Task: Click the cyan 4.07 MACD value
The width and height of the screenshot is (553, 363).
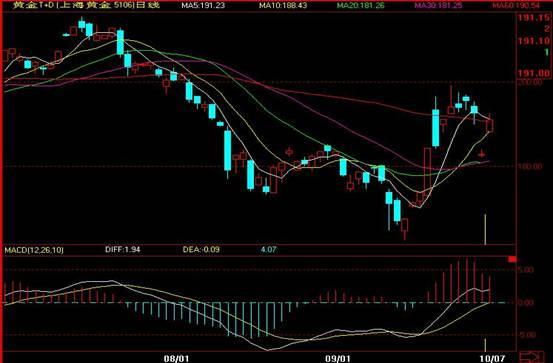Action: coord(268,250)
